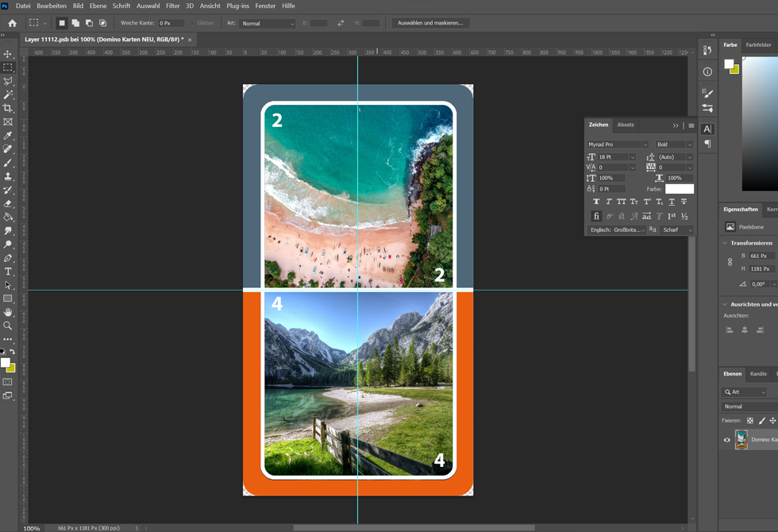Switch to the Kanäle tab

point(758,374)
